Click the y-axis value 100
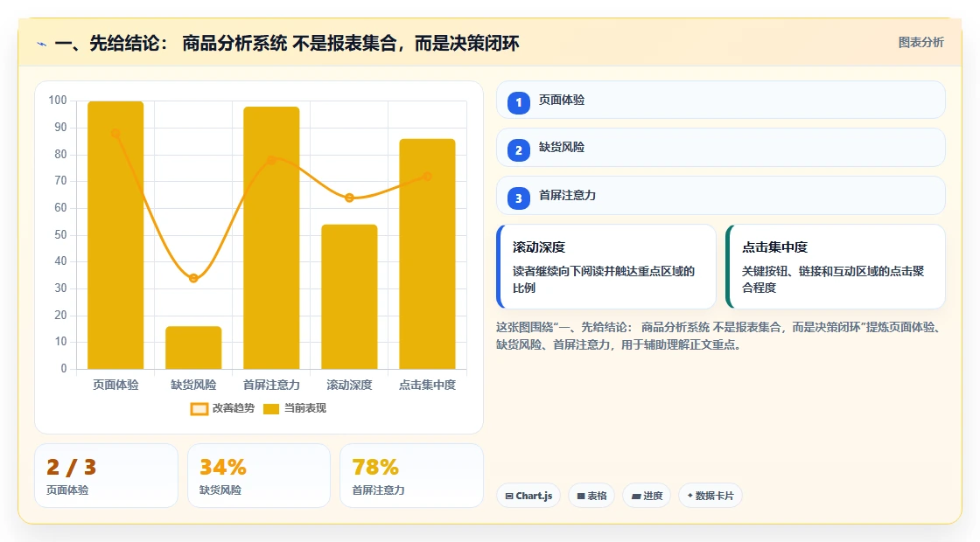Viewport: 980px width, 542px height. (58, 100)
